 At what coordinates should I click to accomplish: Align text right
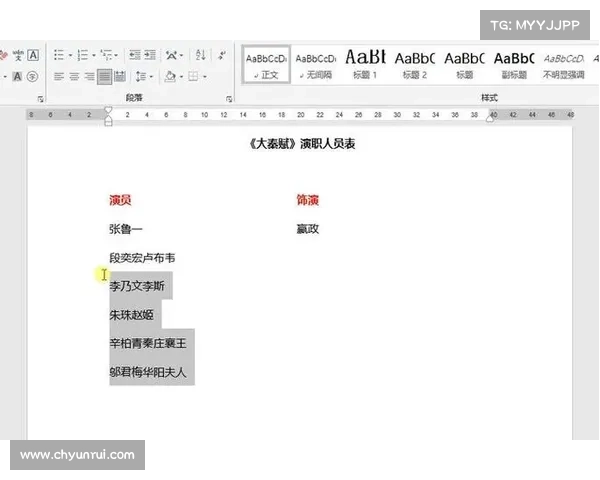coord(89,77)
